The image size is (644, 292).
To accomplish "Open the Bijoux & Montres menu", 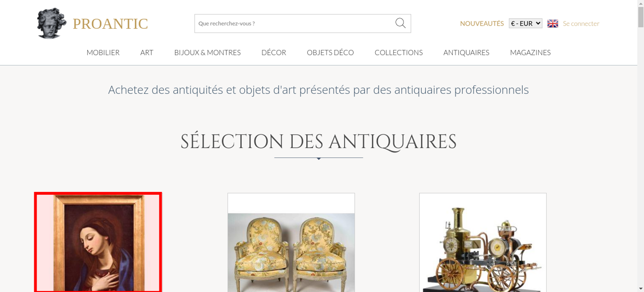I will tap(207, 52).
